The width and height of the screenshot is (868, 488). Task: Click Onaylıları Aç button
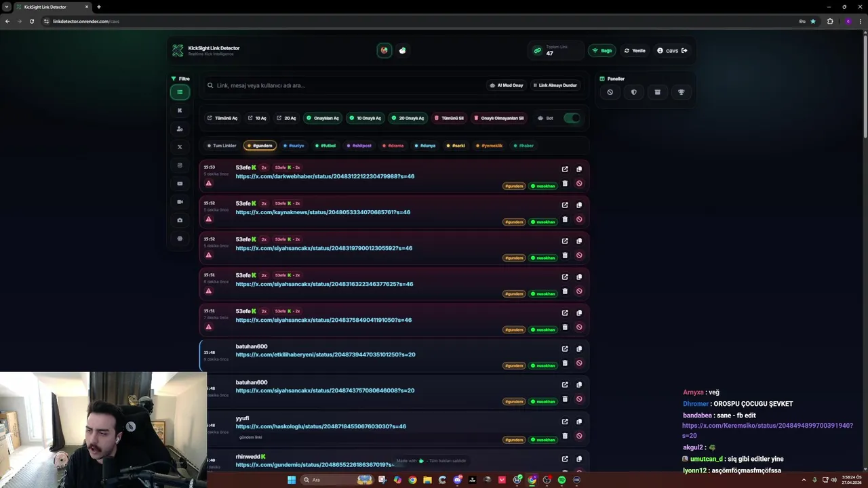point(322,118)
